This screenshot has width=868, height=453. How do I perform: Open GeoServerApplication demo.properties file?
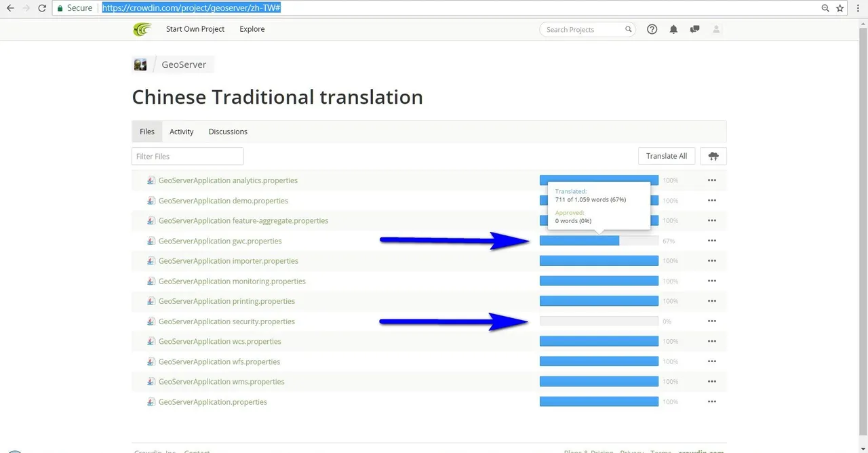click(x=223, y=201)
